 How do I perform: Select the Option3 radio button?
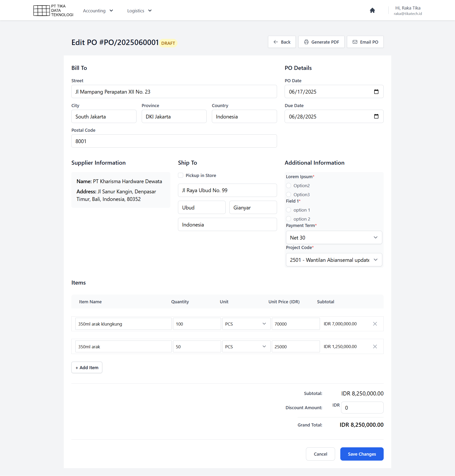click(288, 195)
